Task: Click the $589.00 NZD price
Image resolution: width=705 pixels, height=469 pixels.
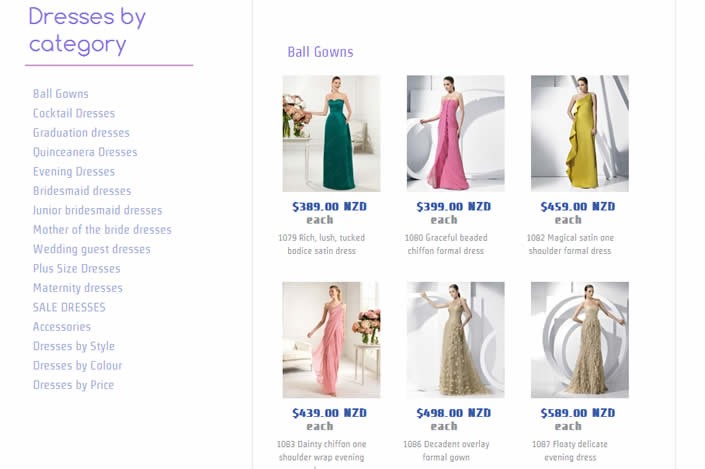Action: pyautogui.click(x=578, y=413)
